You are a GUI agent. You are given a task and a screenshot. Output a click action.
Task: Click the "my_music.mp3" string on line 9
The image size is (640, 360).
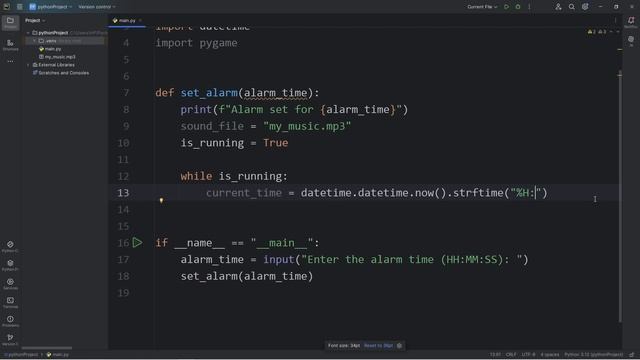307,126
